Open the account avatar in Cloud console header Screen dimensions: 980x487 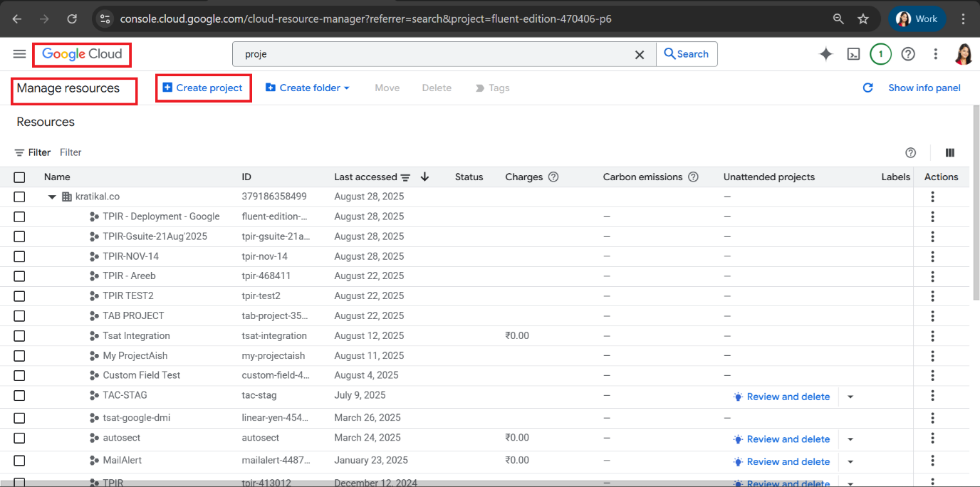point(964,54)
